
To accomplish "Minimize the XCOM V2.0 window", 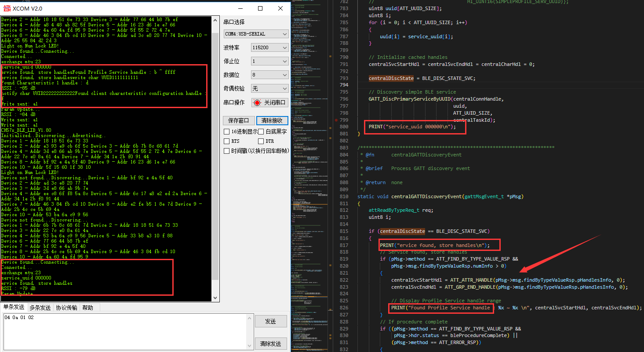I will pyautogui.click(x=240, y=8).
